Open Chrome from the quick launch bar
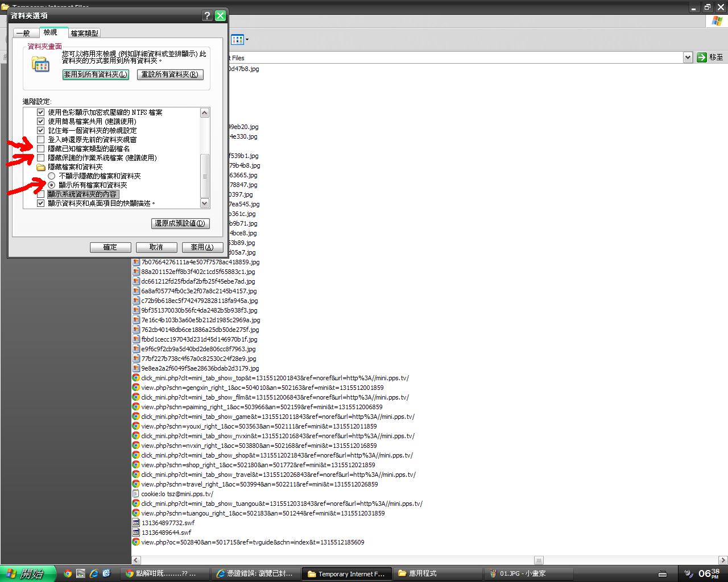Screen dimensions: 728x582 tap(68, 573)
